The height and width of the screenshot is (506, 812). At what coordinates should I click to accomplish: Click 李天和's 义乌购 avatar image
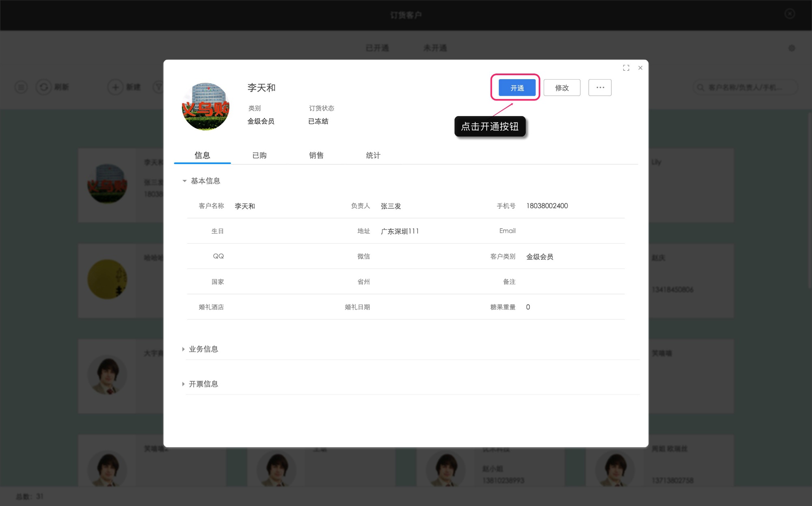pyautogui.click(x=205, y=106)
